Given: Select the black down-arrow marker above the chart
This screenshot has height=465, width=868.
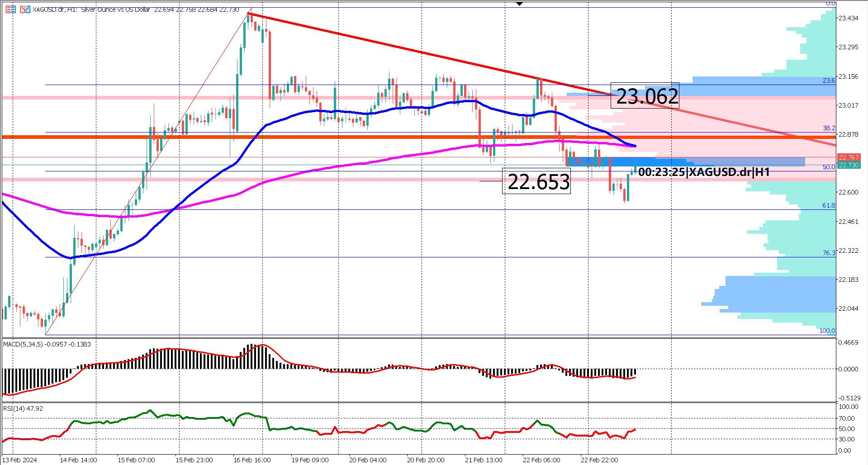Looking at the screenshot, I should point(520,3).
